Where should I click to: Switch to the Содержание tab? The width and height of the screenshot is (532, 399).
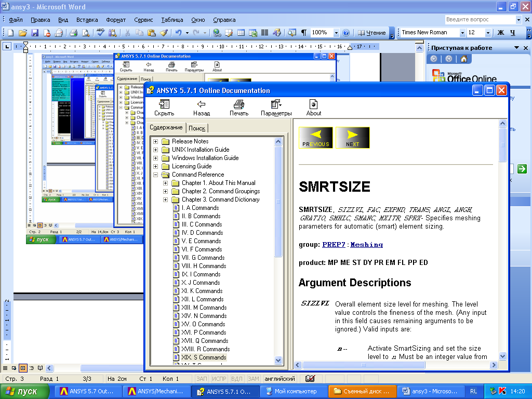[166, 127]
